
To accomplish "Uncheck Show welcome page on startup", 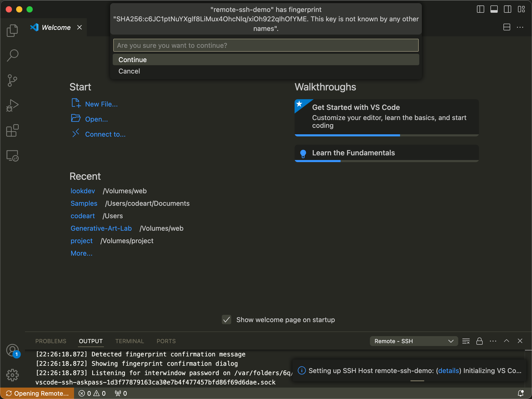I will tap(227, 320).
